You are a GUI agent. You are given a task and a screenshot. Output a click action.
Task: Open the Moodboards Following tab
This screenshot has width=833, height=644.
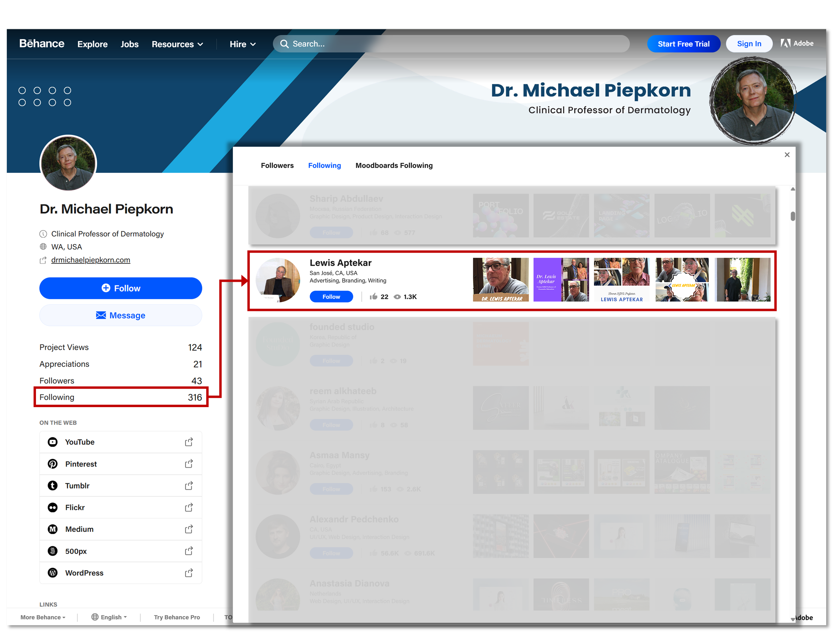[x=394, y=165]
